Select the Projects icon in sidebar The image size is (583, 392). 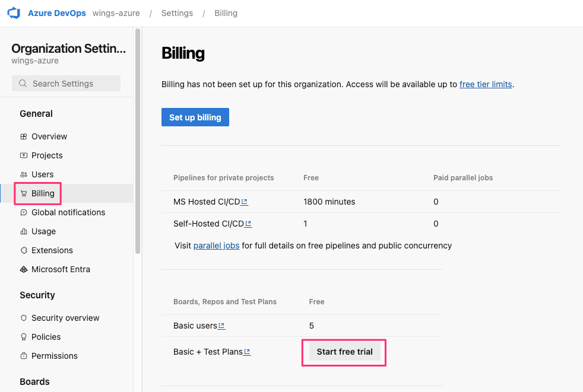24,155
